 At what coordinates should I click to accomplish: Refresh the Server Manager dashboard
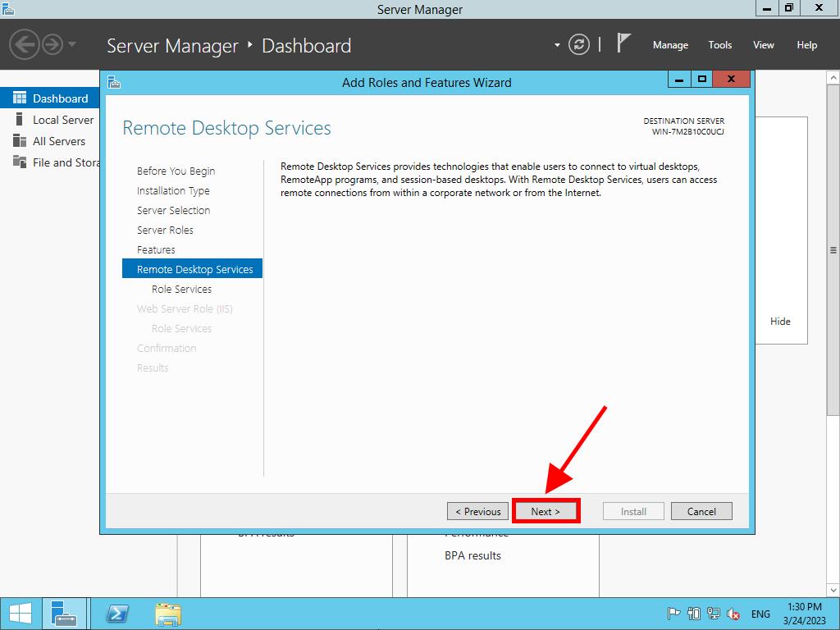pyautogui.click(x=578, y=44)
